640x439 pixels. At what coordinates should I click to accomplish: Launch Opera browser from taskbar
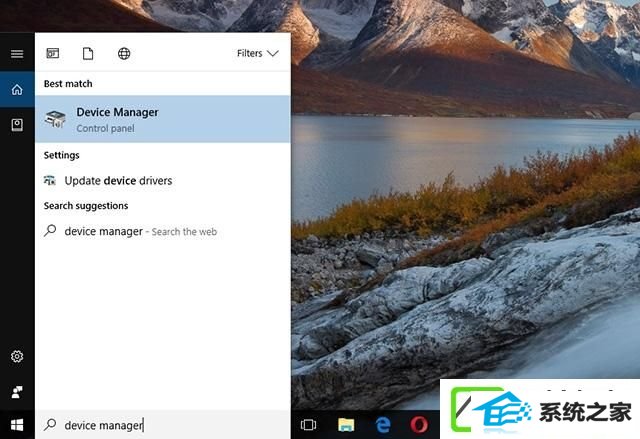[x=419, y=425]
